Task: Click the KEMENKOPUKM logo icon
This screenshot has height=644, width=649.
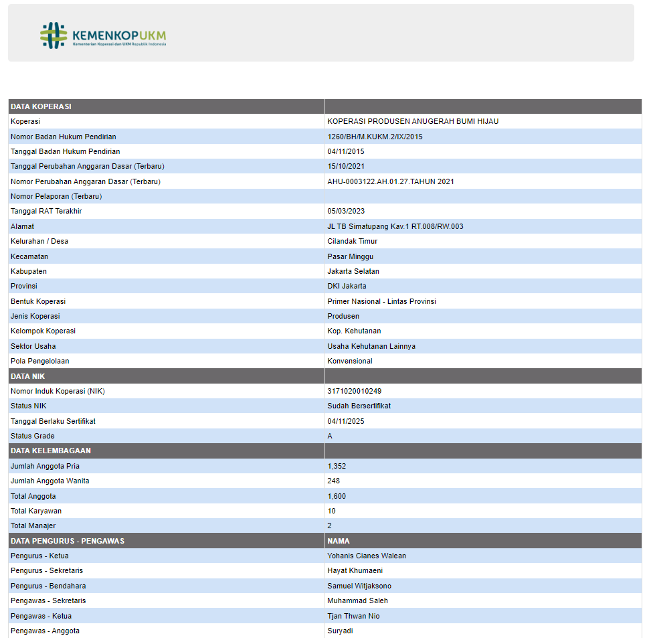Action: click(x=54, y=35)
